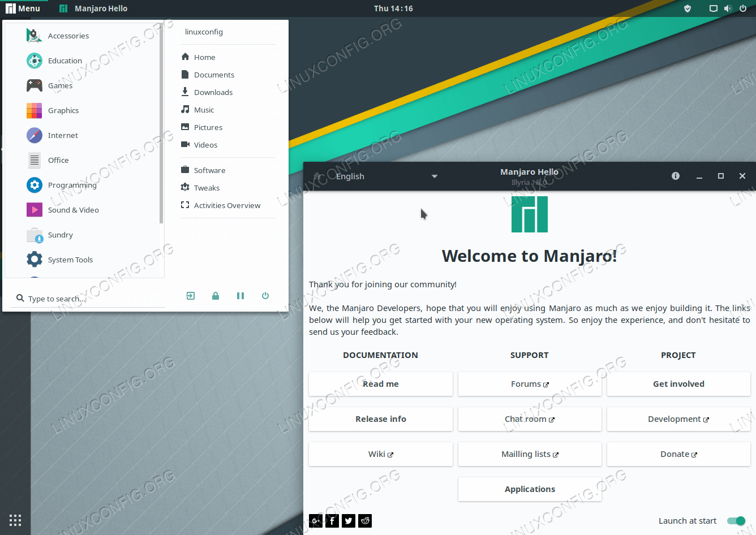
Task: Open the Wiki link button
Action: tap(381, 454)
